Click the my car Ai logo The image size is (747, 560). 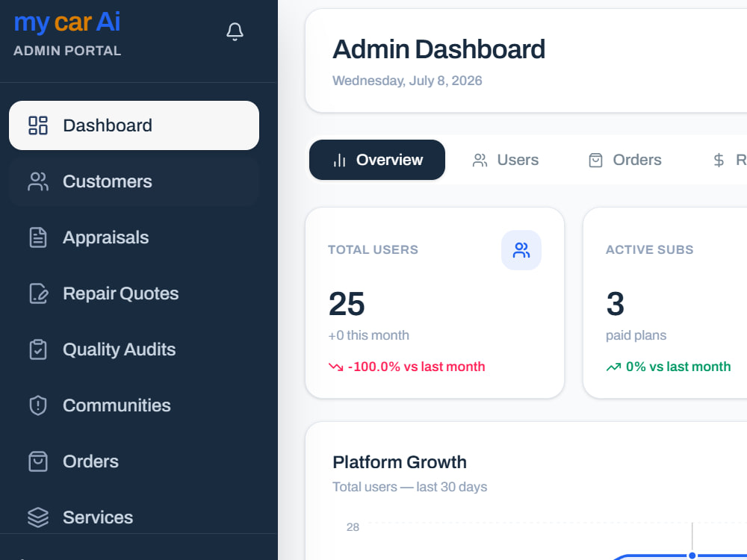click(67, 22)
